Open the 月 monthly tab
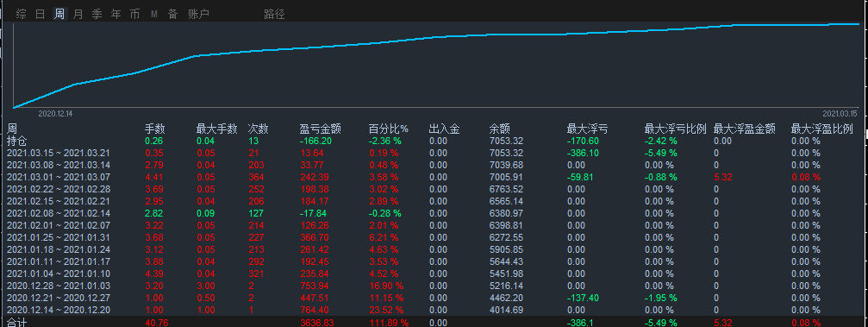The image size is (868, 327). pos(78,15)
